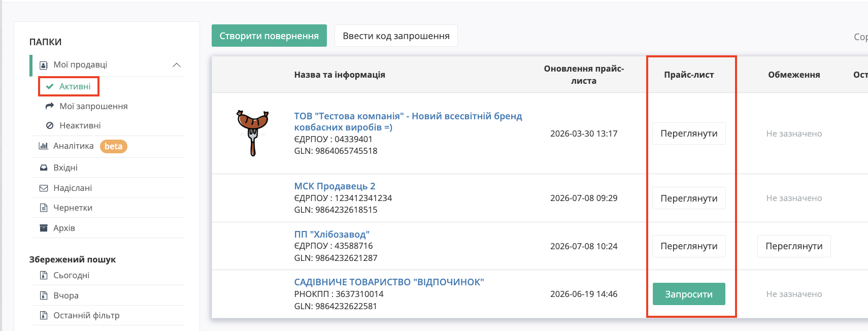Click the sausage-on-fork company logo
Screen dimensions: 868x331
(x=252, y=133)
